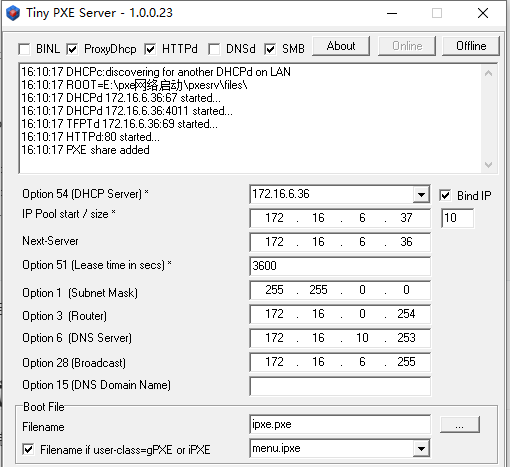This screenshot has height=467, width=510.
Task: Click the DHCP Server combo box text 172.16.6.36
Action: [x=281, y=194]
